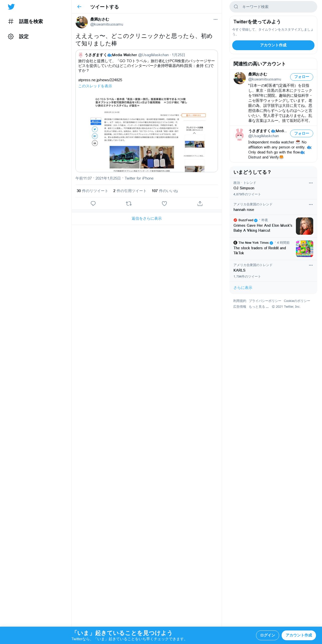Open Cookieのポリシー footer link

point(297,301)
